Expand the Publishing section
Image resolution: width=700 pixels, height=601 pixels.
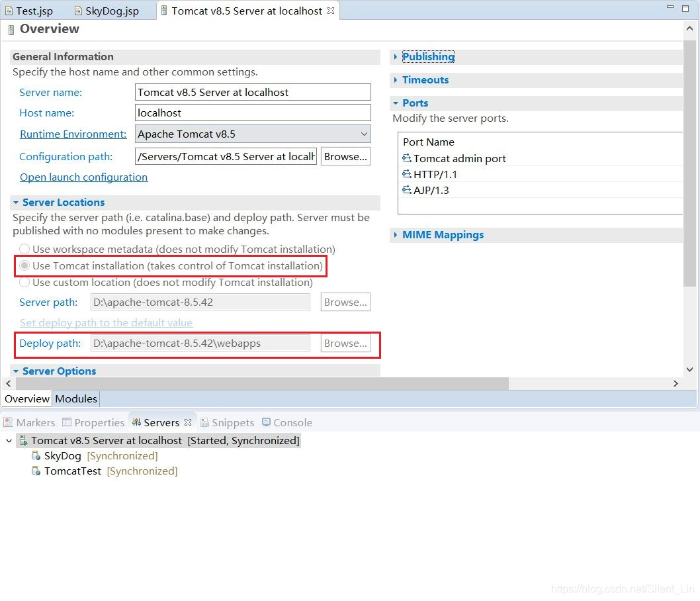396,57
